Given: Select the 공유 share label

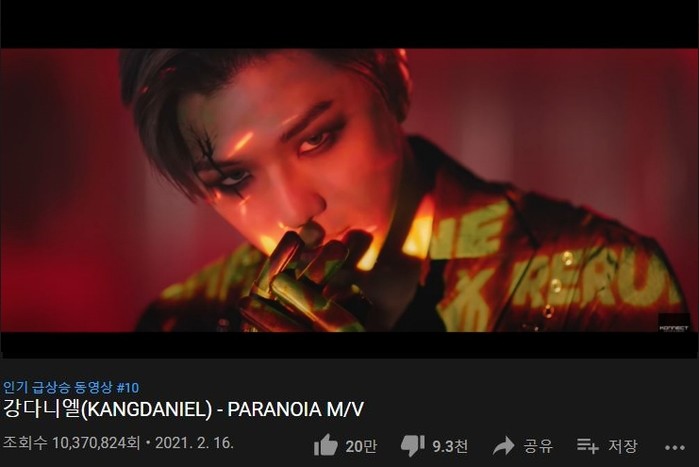Looking at the screenshot, I should point(538,446).
